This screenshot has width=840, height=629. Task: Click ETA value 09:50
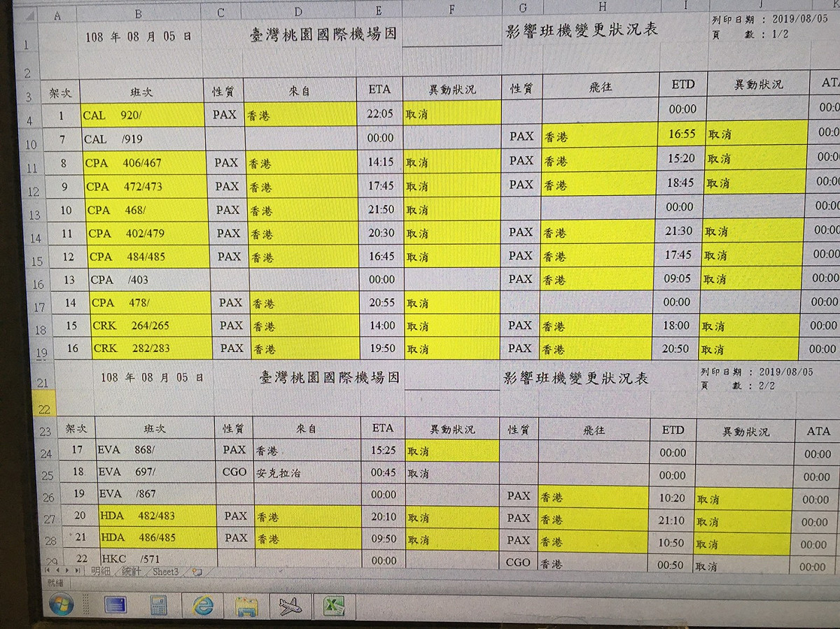click(x=384, y=539)
